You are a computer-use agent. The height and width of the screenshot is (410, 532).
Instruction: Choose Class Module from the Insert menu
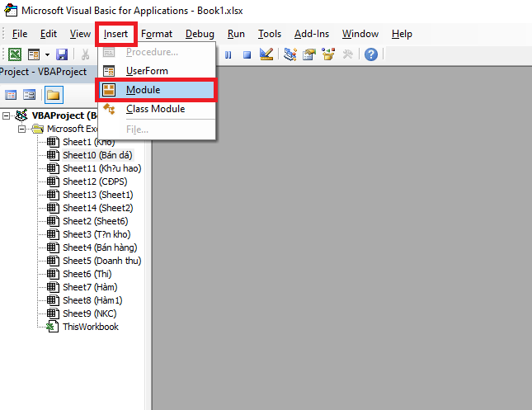click(x=157, y=109)
